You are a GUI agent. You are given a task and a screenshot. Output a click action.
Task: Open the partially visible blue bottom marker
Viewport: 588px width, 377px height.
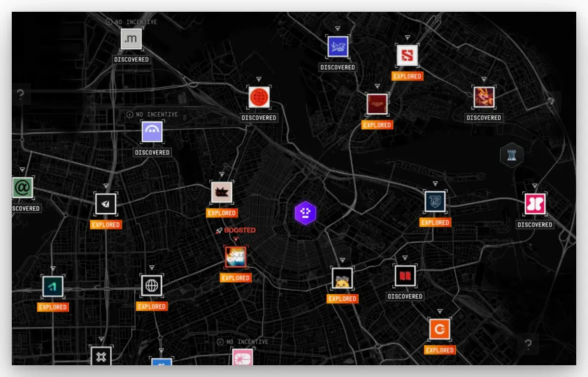[x=162, y=362]
